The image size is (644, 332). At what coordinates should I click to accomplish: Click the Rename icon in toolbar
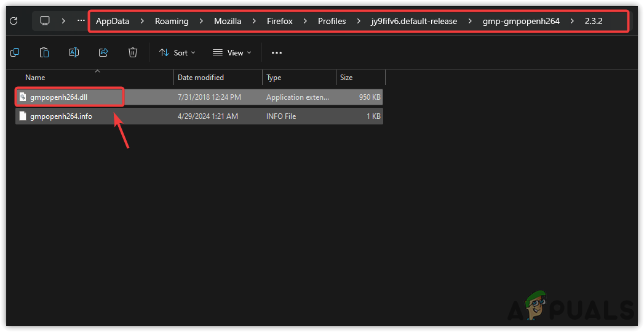pos(74,52)
